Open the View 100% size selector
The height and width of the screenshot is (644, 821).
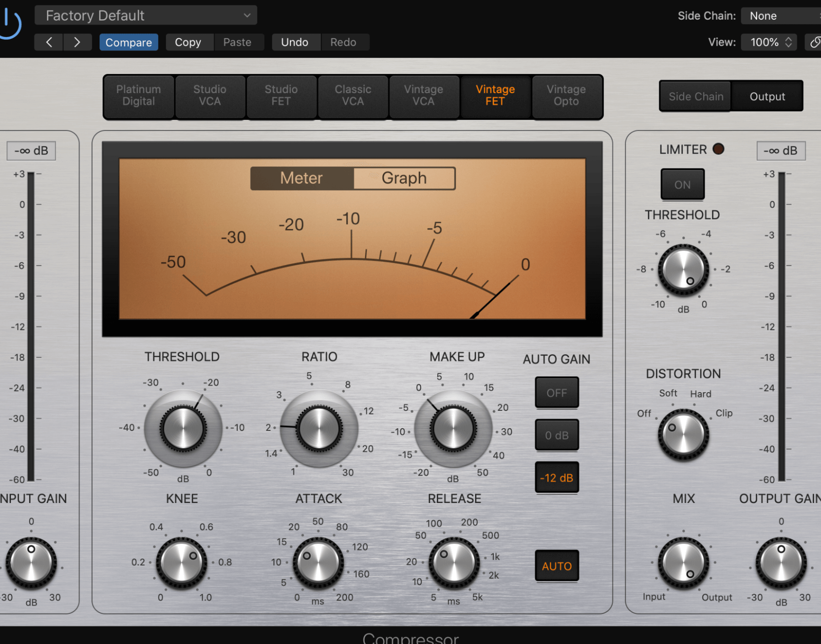(769, 42)
